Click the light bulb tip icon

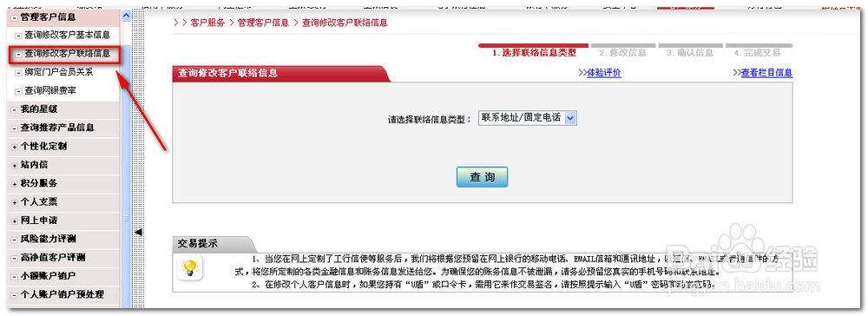(190, 268)
